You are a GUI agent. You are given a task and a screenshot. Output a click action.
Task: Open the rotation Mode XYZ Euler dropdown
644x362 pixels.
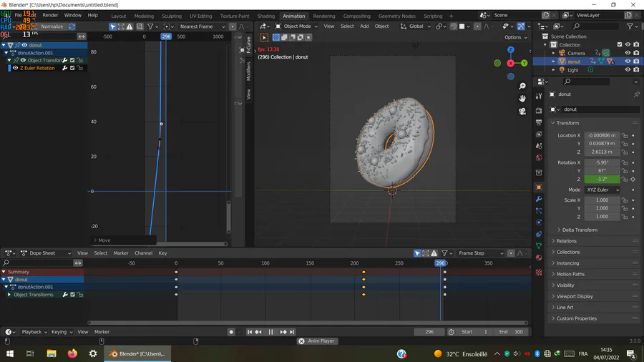click(x=602, y=190)
